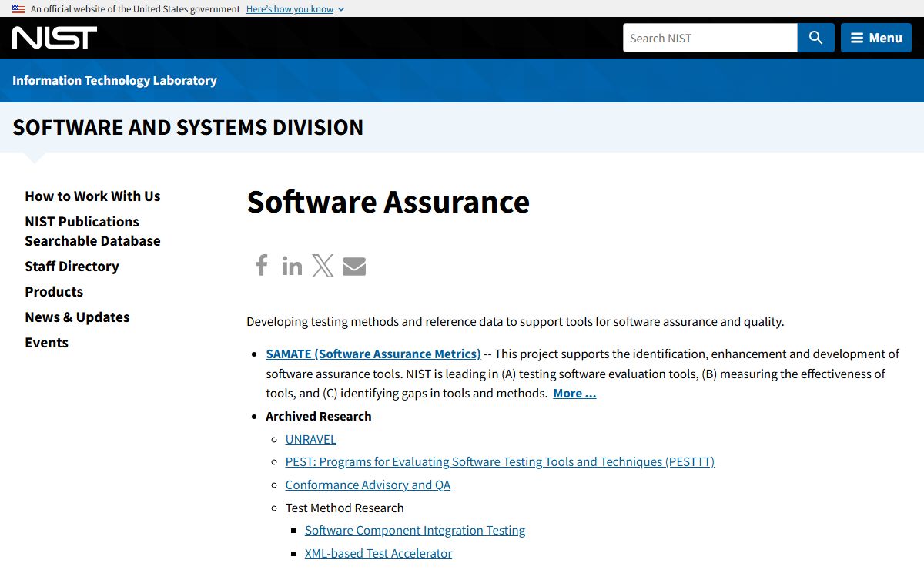Click the "More ..." link
The width and height of the screenshot is (924, 570).
point(574,393)
